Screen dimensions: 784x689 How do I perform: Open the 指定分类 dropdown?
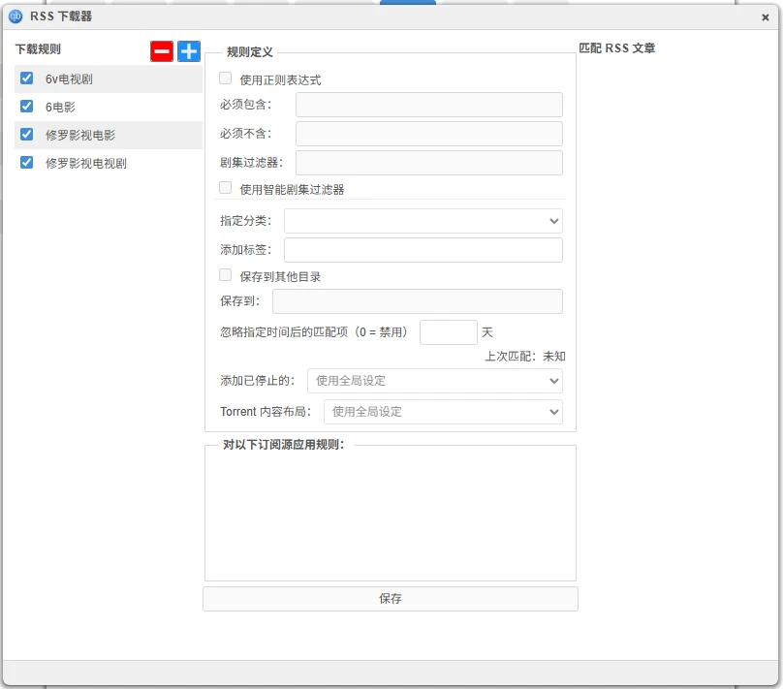point(423,221)
